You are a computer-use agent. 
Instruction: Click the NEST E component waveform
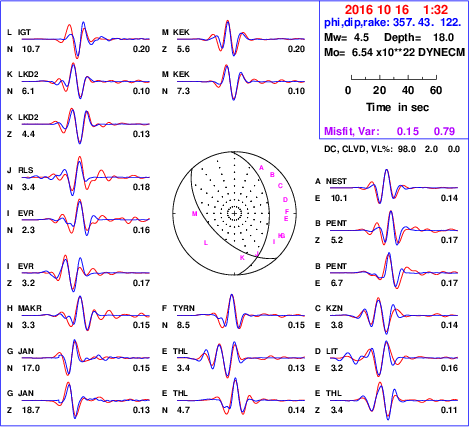394,187
